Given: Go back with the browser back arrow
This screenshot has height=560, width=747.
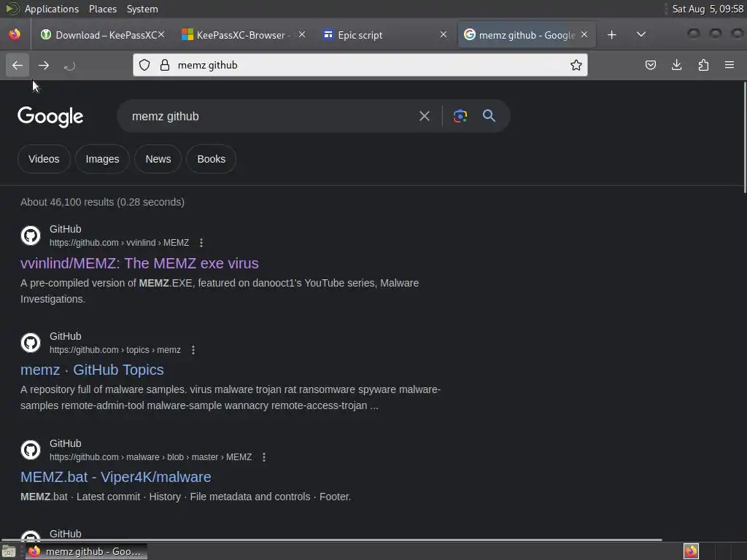Looking at the screenshot, I should click(x=18, y=65).
